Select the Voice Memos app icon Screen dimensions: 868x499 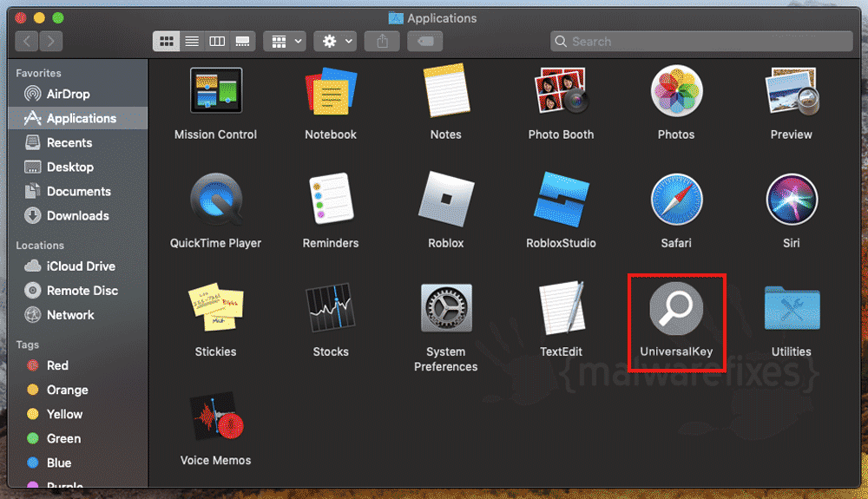(x=216, y=416)
